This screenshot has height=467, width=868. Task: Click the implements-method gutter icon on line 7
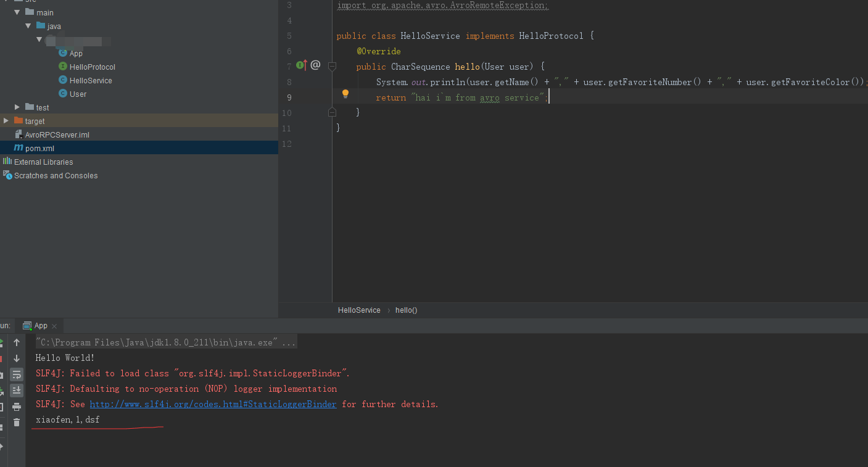pos(302,65)
